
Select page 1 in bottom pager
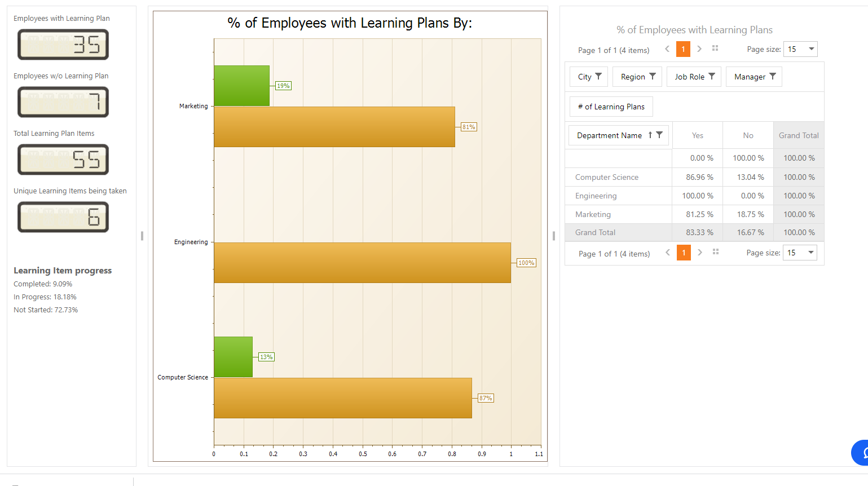coord(684,253)
